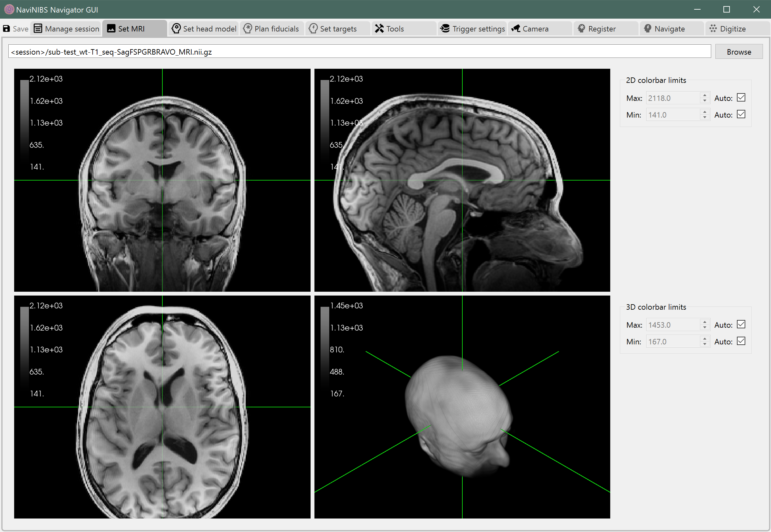Increase 3D colorbar Min with up arrow
This screenshot has height=532, width=771.
705,338
